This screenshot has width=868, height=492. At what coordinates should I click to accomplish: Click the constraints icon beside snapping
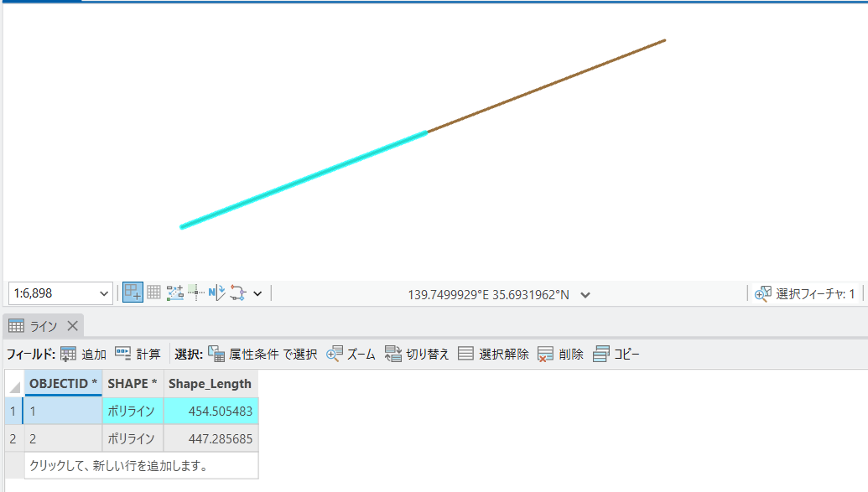196,293
